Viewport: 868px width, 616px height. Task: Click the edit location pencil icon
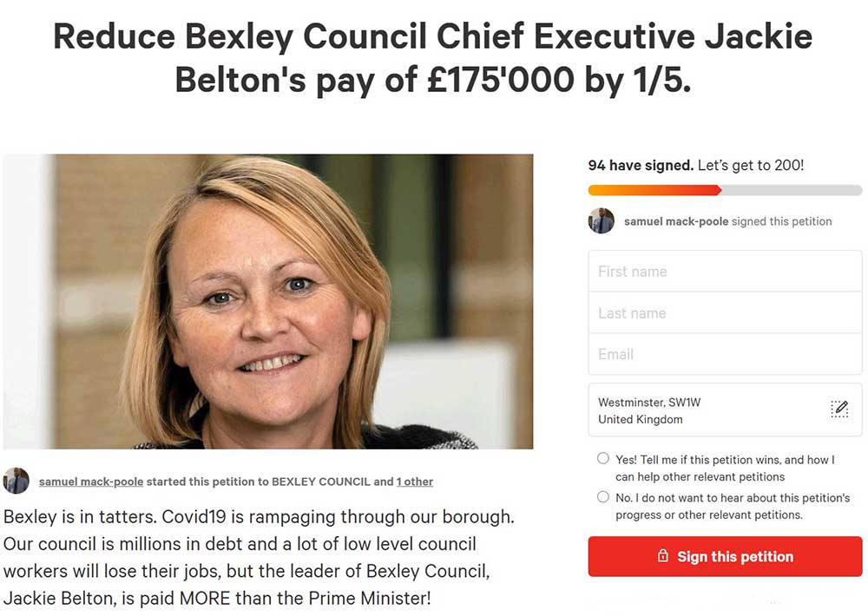coord(838,410)
